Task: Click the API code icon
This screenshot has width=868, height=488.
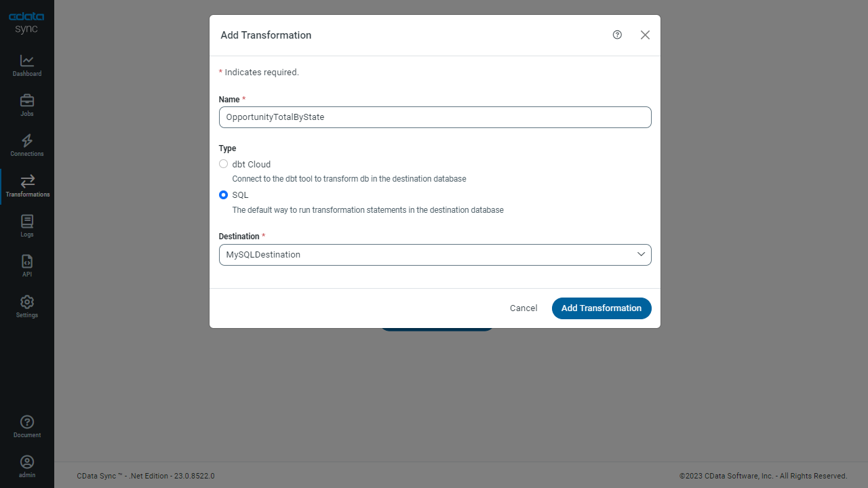Action: [x=27, y=262]
